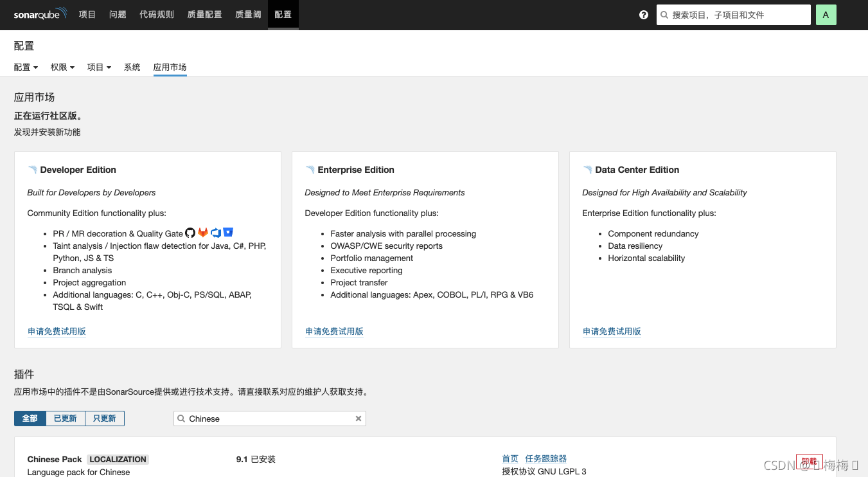
Task: Click the GitHub icon in Developer Edition
Action: tap(190, 233)
